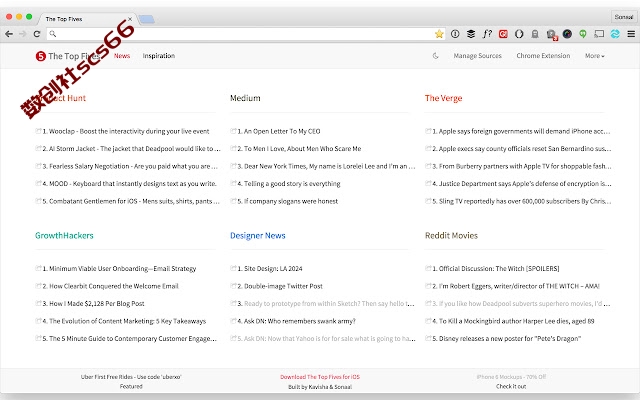Open MOOD keyboard story
The width and height of the screenshot is (640, 400).
129,184
